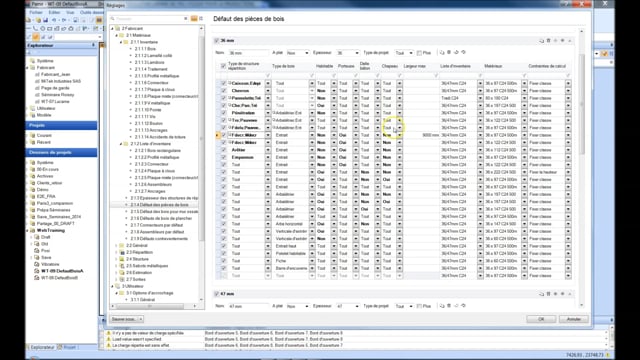The image size is (640, 360).
Task: Delete the 47 mm section with trash icon
Action: 549,293
